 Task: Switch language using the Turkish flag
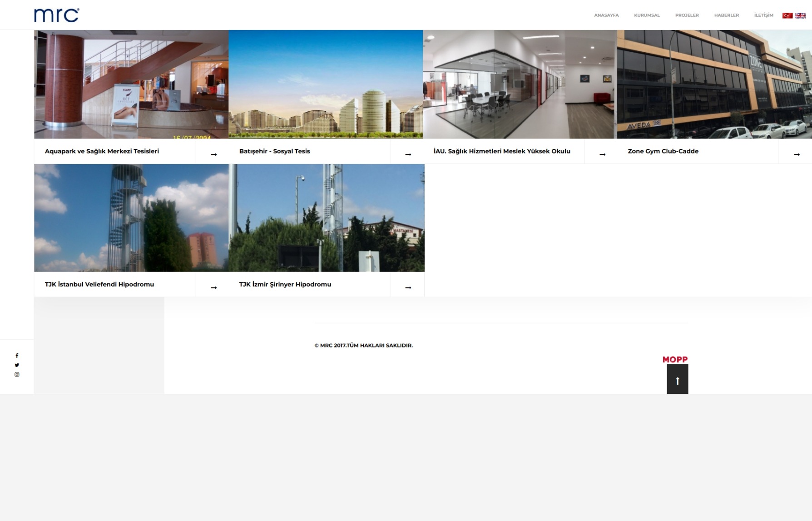point(787,15)
